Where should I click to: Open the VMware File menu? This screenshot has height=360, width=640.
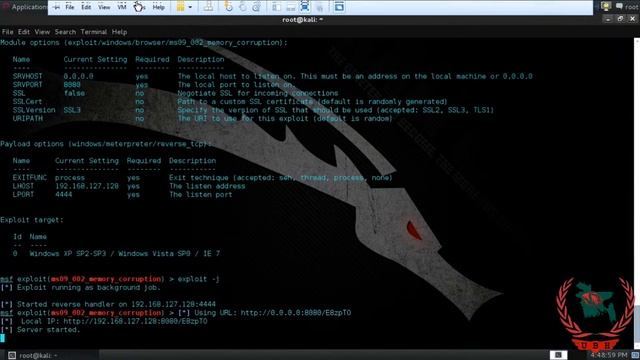coord(70,7)
